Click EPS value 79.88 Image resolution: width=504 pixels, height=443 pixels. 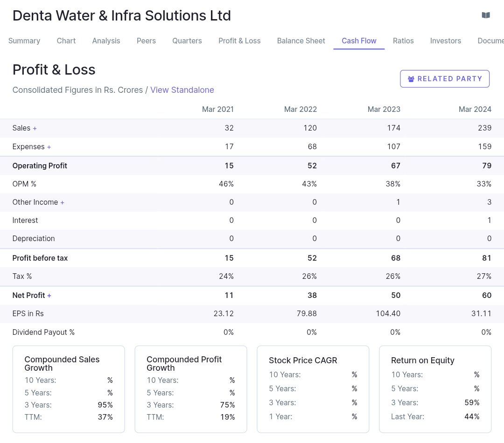tap(307, 313)
